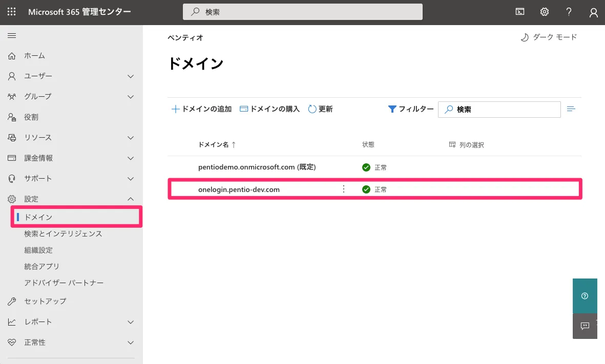The height and width of the screenshot is (364, 605).
Task: Go to ホーム in the sidebar
Action: (x=34, y=56)
